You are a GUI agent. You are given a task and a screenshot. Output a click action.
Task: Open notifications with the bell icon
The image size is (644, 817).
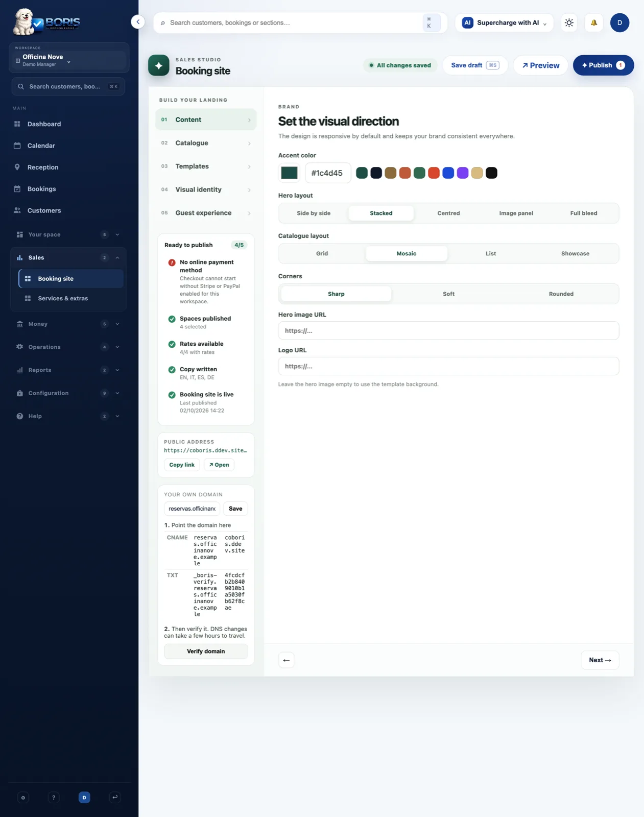pos(593,22)
